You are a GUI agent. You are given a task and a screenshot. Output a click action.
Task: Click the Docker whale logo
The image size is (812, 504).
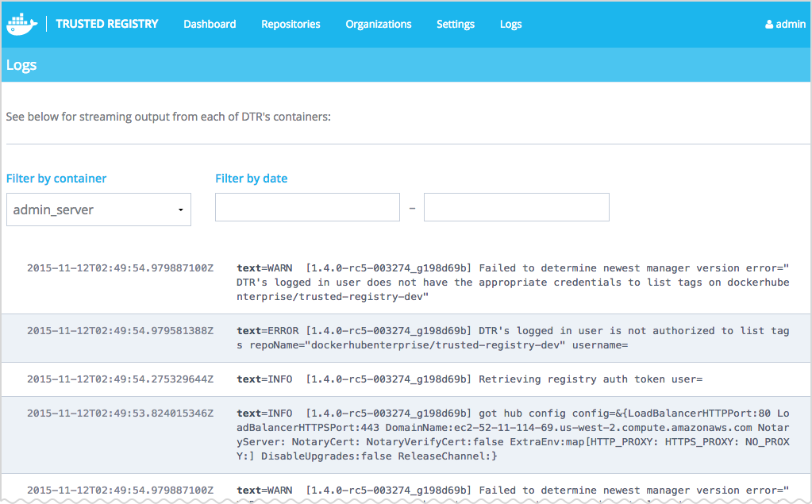tap(21, 24)
